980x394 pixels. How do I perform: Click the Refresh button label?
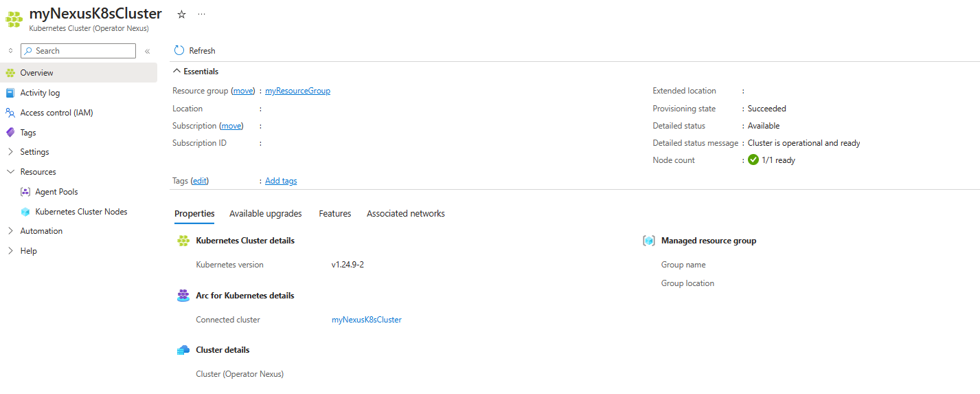[202, 51]
